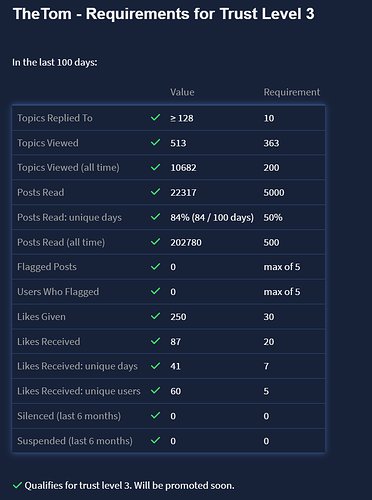Select the Value column header
372x500 pixels.
point(182,92)
